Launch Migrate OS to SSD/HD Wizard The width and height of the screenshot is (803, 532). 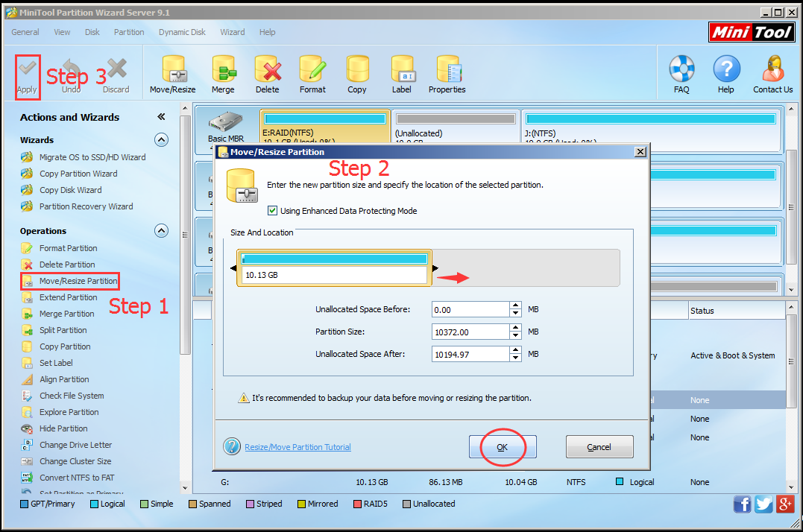tap(92, 157)
